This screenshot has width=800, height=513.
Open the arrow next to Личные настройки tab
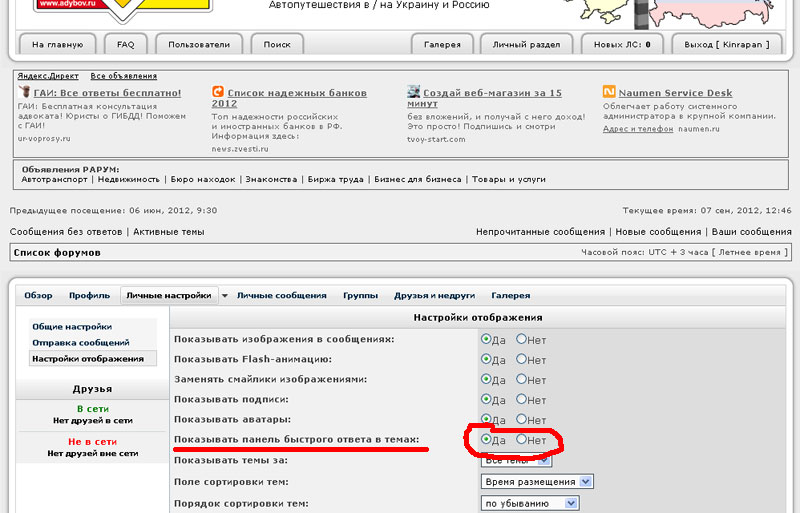tap(225, 296)
